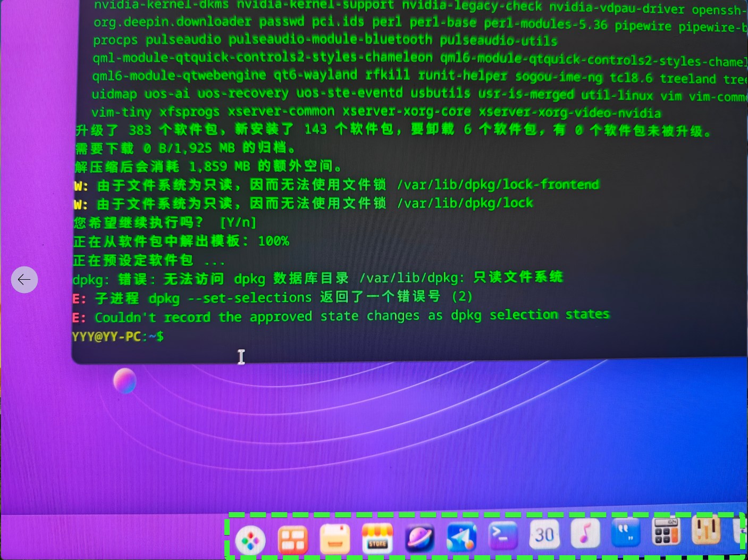The image size is (748, 560).
Task: Click the package name uos-ste-eventd
Action: 349,93
